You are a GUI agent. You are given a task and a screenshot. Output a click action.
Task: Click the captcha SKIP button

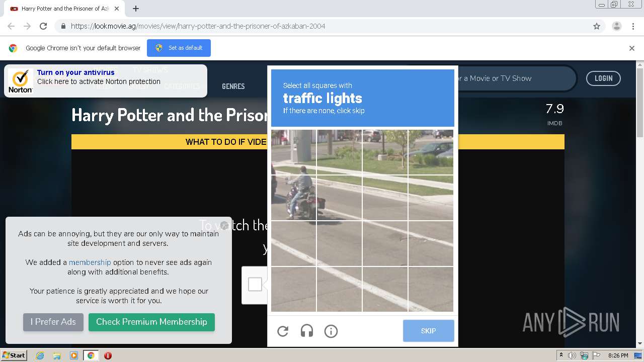pyautogui.click(x=428, y=331)
